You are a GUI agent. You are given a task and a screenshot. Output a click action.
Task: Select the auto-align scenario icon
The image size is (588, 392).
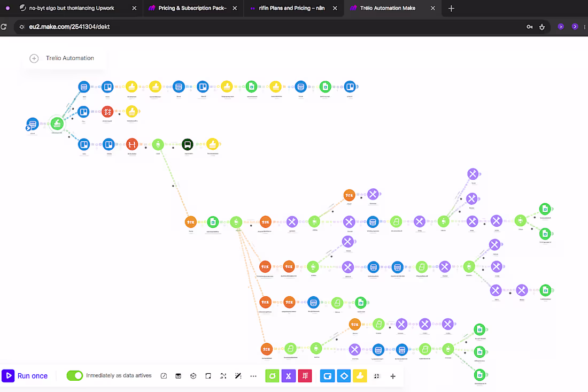point(223,376)
